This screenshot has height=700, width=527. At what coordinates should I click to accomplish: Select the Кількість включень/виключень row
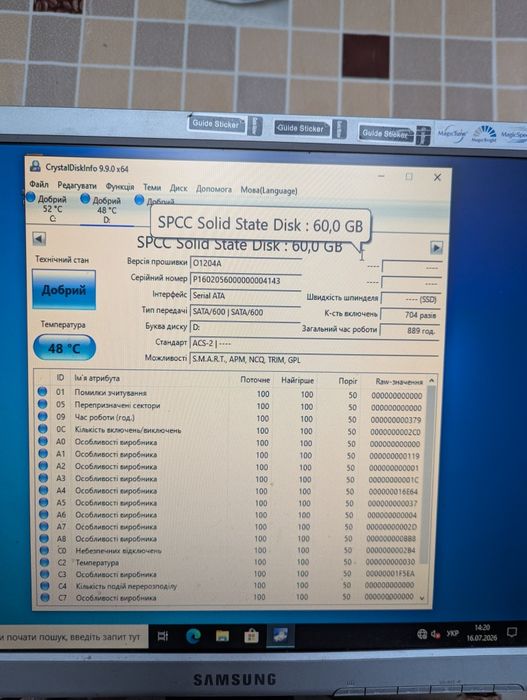[231, 430]
